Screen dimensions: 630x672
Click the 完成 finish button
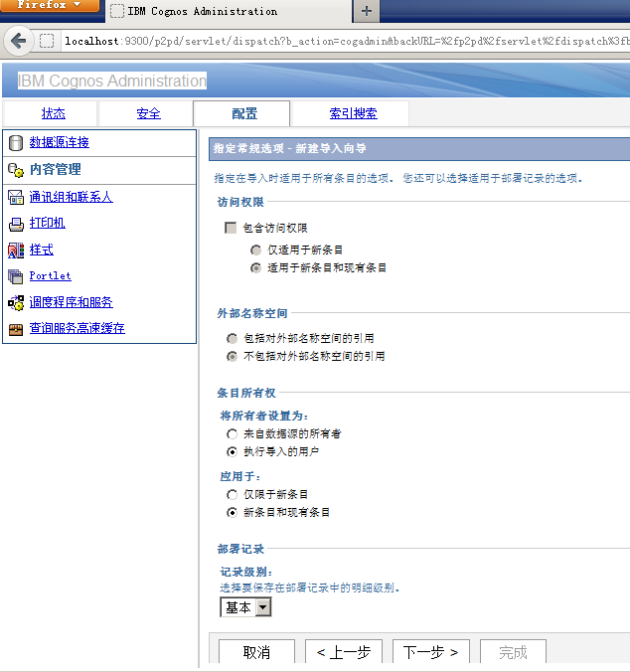513,652
